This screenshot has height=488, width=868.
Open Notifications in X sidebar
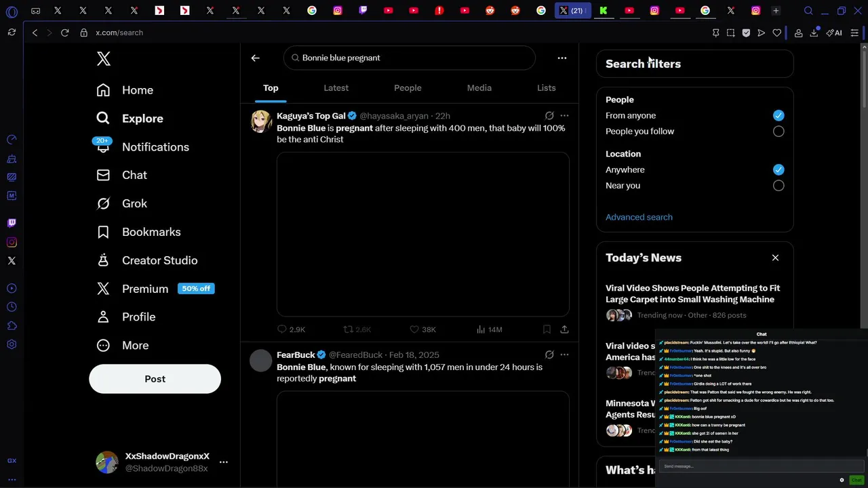point(142,147)
